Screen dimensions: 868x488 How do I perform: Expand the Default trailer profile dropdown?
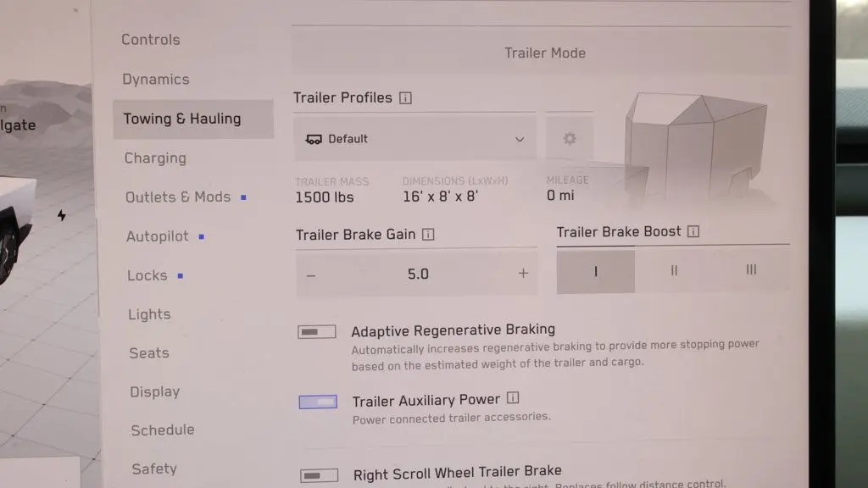415,138
